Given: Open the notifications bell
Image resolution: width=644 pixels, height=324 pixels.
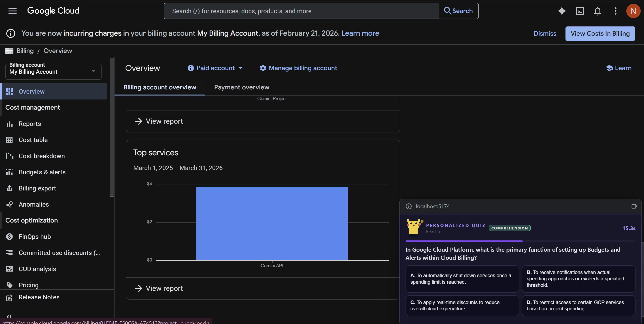Looking at the screenshot, I should click(x=597, y=11).
